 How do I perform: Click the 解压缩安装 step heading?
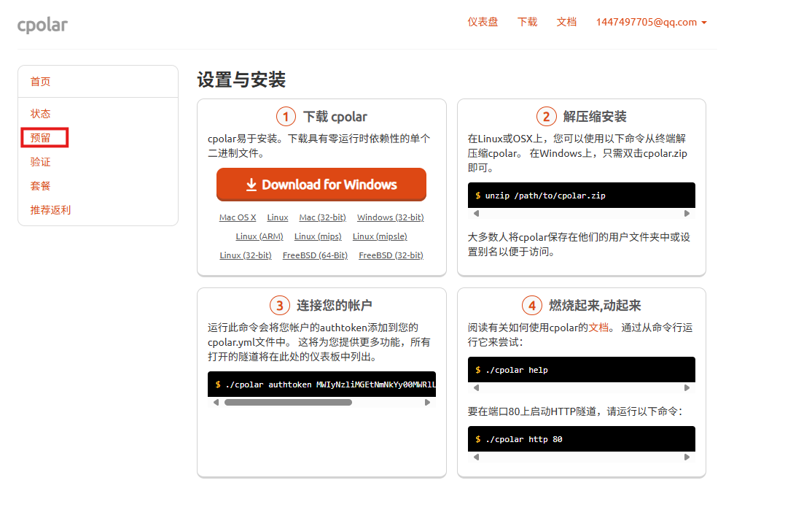pos(595,117)
